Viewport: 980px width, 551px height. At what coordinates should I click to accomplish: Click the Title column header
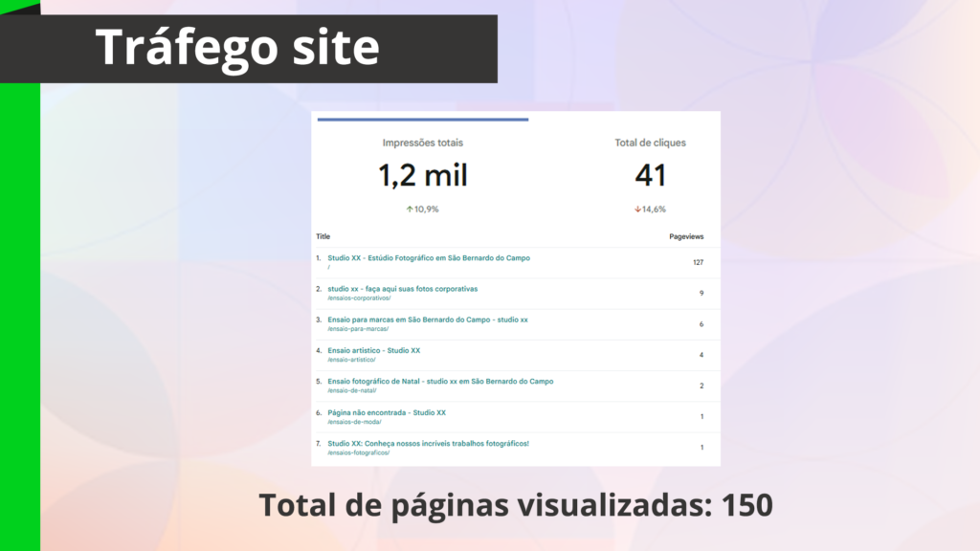pos(323,236)
